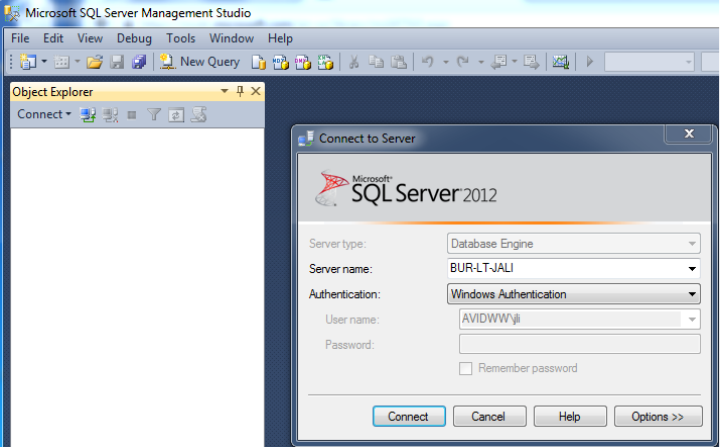Click the Save All icon

pos(139,62)
